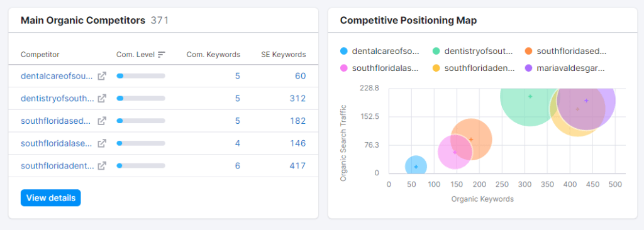This screenshot has height=230, width=644.
Task: Click common keywords count 6
Action: pyautogui.click(x=237, y=165)
